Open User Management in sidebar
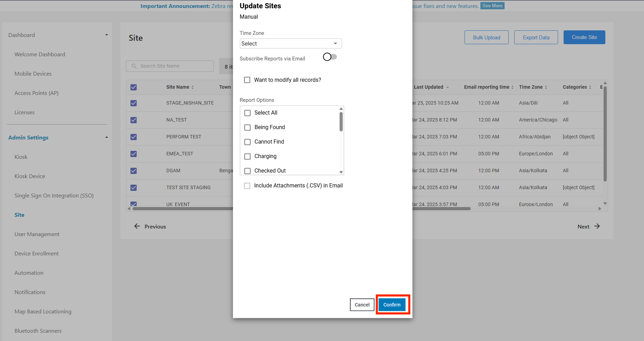The height and width of the screenshot is (341, 644). (x=37, y=234)
